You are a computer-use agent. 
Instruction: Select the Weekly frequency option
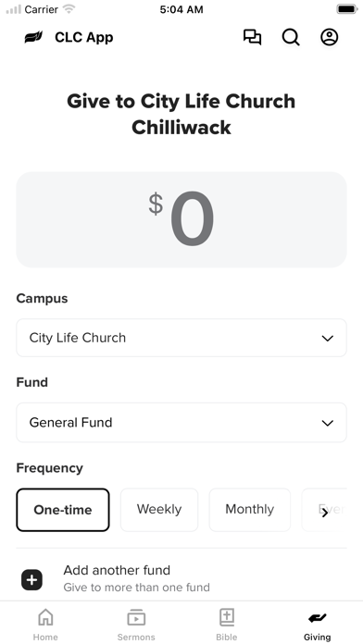(159, 510)
